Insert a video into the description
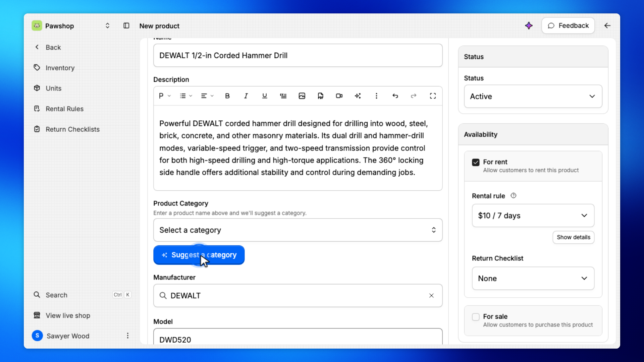Screen dimensions: 644x362 [339, 96]
